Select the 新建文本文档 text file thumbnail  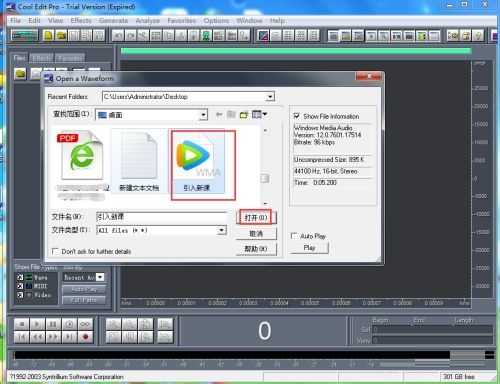[139, 162]
